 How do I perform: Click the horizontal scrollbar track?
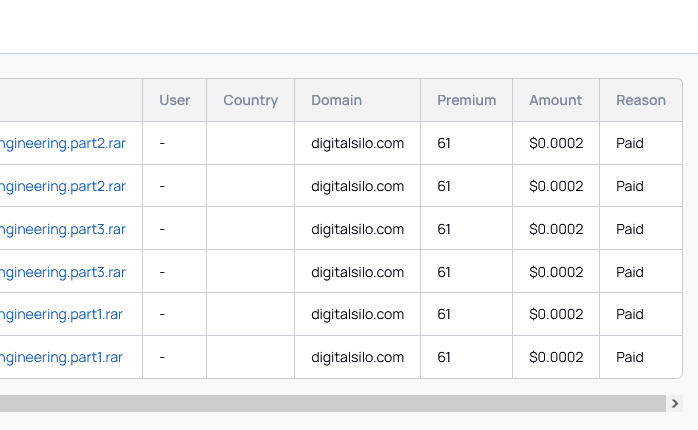pyautogui.click(x=330, y=403)
